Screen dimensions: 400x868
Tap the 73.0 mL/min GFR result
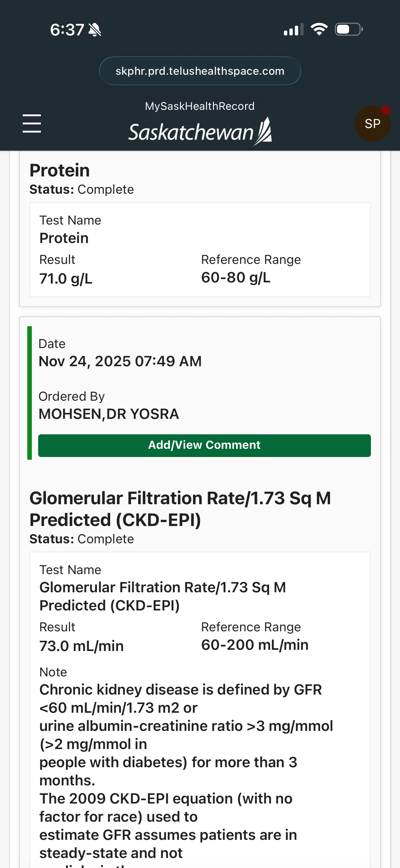pos(82,646)
